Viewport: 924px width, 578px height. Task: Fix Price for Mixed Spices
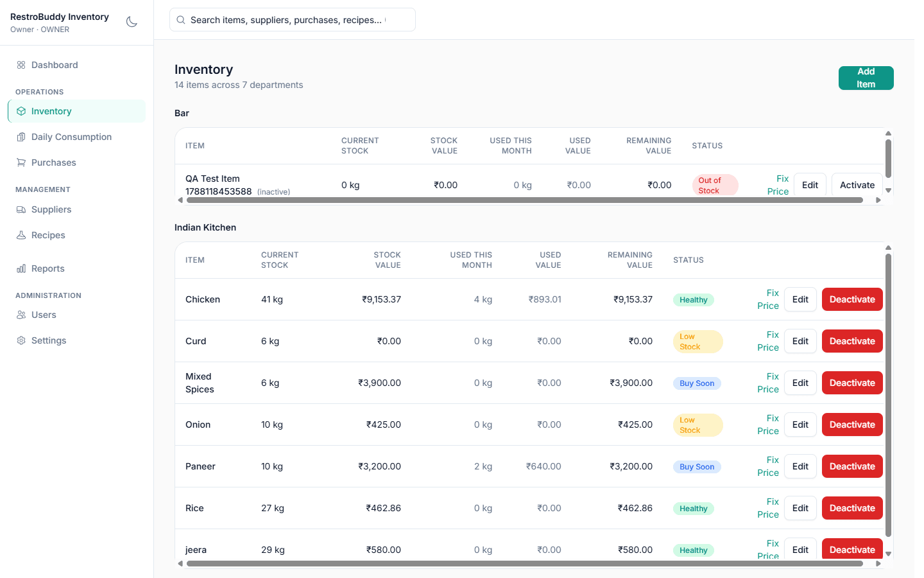pos(768,383)
